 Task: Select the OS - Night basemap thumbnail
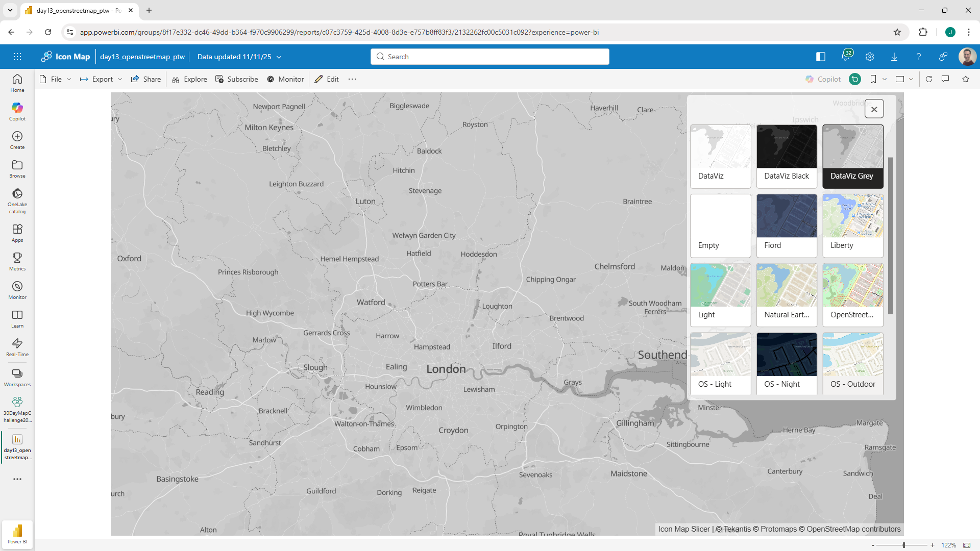point(786,363)
